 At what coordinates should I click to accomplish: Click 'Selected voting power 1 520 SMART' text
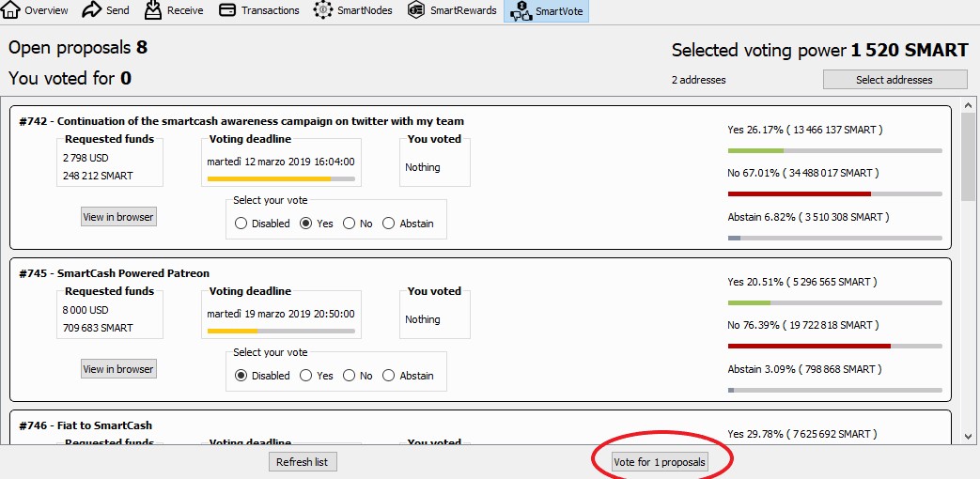click(820, 51)
